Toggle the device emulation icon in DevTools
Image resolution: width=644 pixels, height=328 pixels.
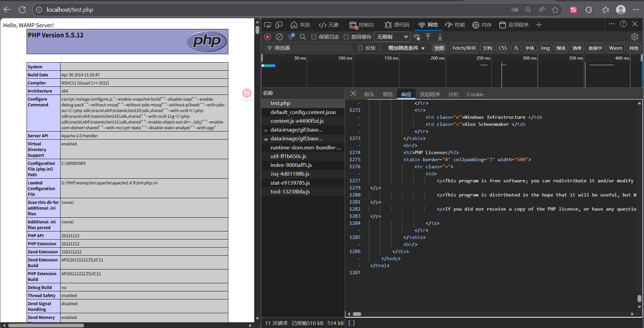(x=279, y=25)
